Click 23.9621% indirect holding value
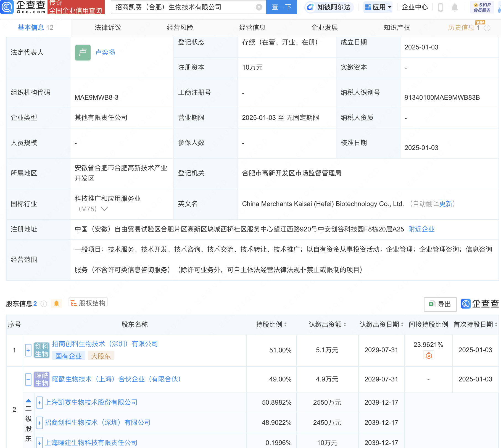 [428, 345]
